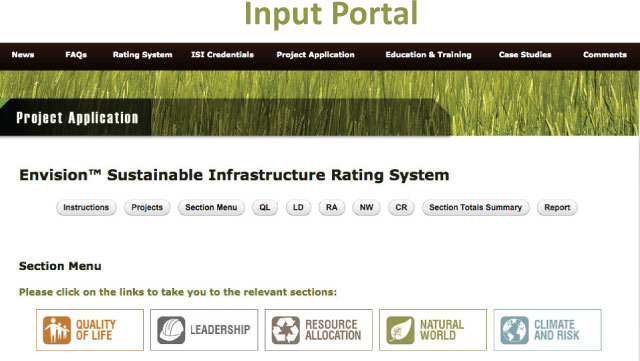
Task: Open the Quality of Life family icon
Action: (x=57, y=330)
